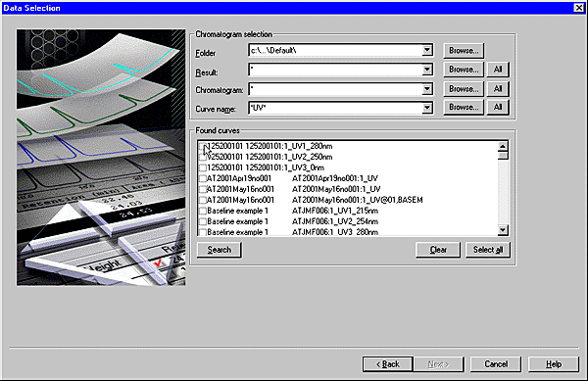Check the AT2001May16no001:1_UV curve checkbox
The height and width of the screenshot is (381, 588).
[203, 190]
